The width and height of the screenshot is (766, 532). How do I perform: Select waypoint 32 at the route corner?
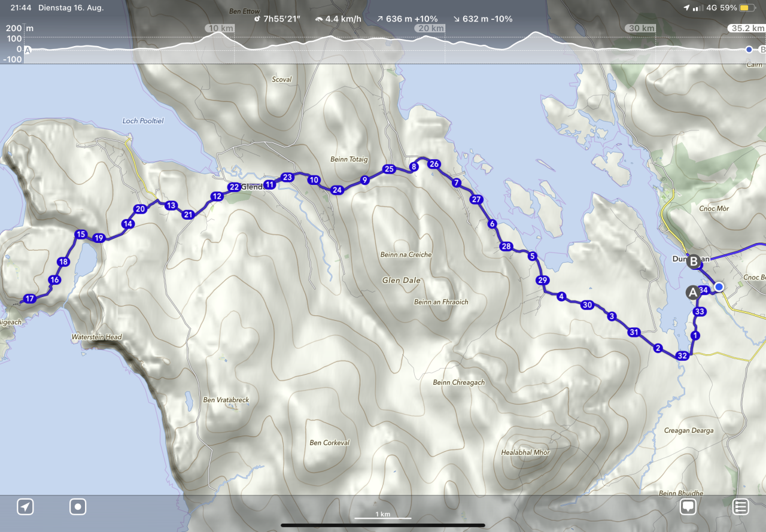click(x=682, y=355)
